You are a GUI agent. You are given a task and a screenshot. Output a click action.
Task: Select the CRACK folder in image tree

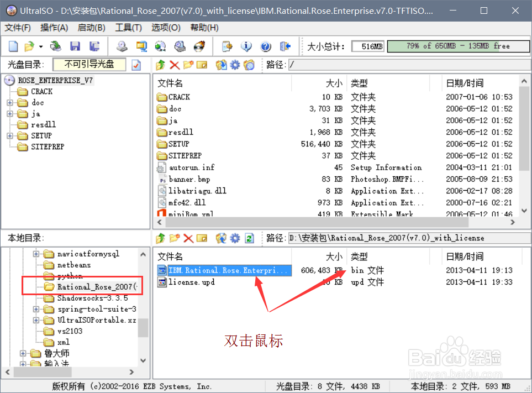pos(42,92)
